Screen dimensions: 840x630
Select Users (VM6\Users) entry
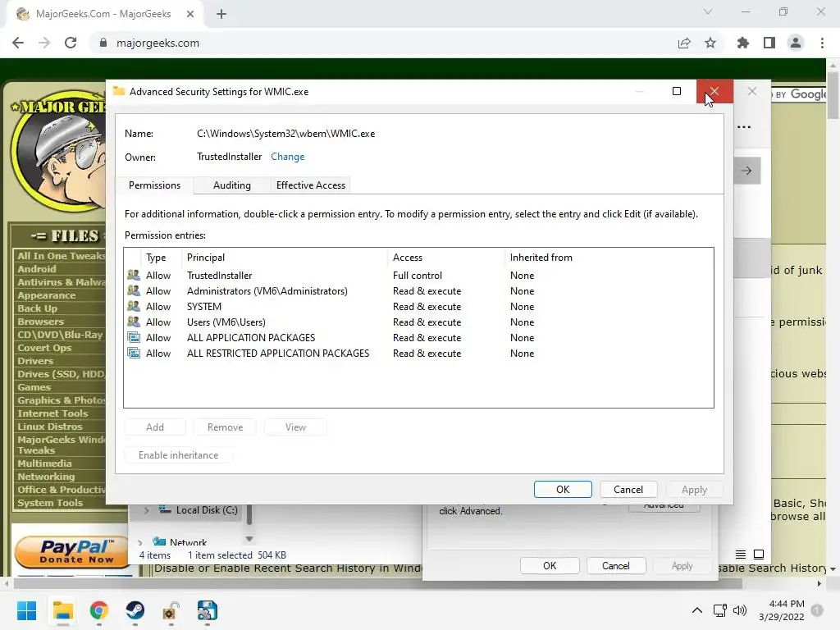(x=418, y=322)
